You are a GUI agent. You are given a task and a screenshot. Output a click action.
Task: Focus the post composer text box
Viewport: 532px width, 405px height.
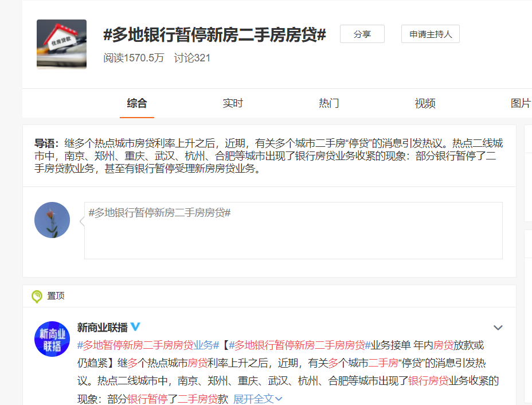(293, 231)
